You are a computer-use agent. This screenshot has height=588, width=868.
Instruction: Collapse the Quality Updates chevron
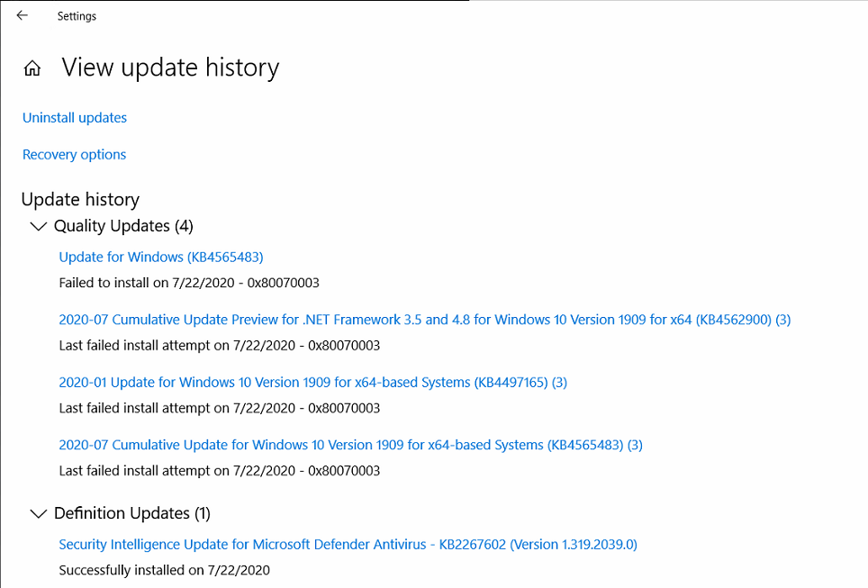pyautogui.click(x=38, y=226)
